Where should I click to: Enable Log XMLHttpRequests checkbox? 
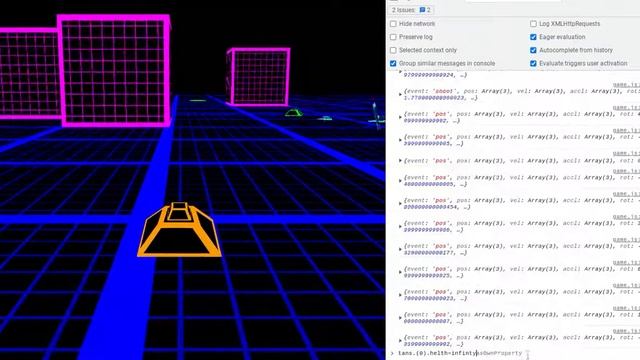click(x=533, y=24)
